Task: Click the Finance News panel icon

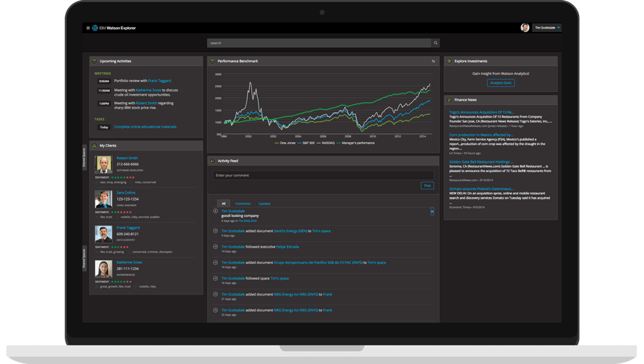Action: tap(449, 100)
